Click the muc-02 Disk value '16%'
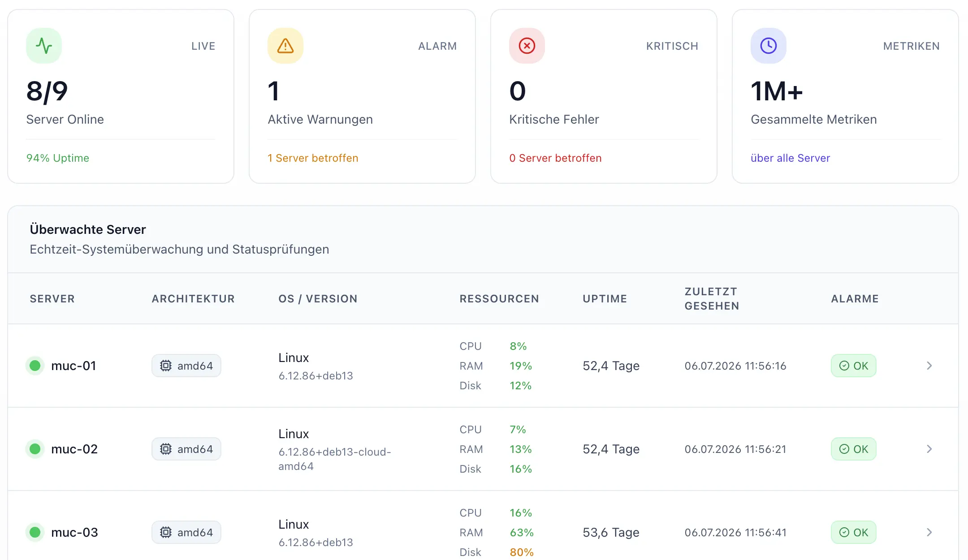968x560 pixels. click(521, 469)
